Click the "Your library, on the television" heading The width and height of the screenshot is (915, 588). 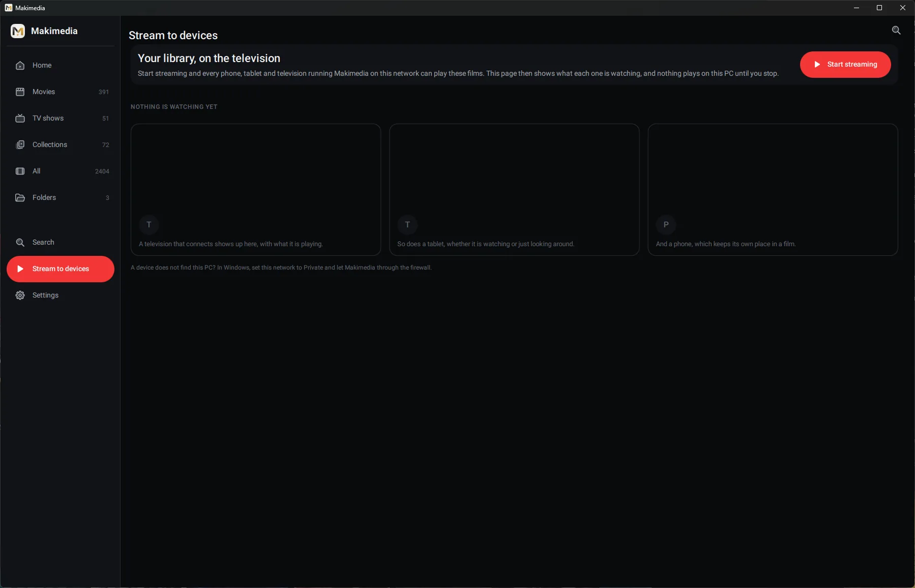[x=209, y=58]
